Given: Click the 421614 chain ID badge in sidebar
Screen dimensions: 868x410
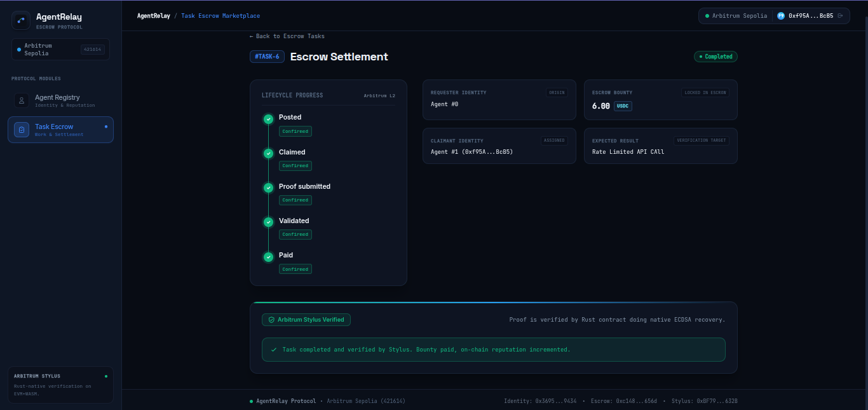Looking at the screenshot, I should 93,50.
